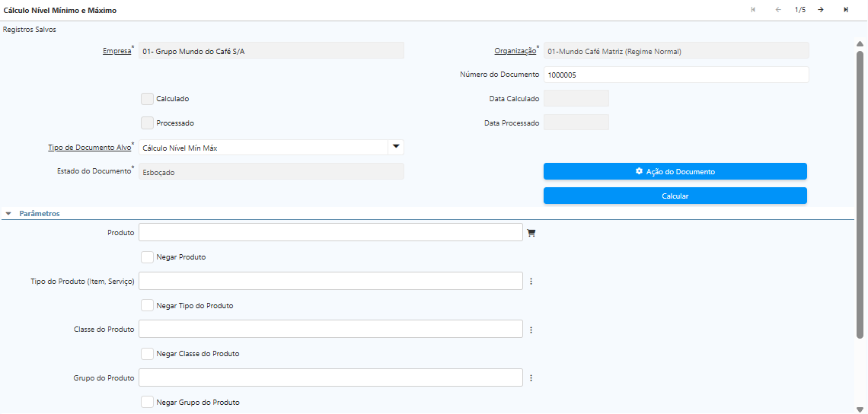868x414 pixels.
Task: Go to the previous record arrow
Action: [x=778, y=10]
